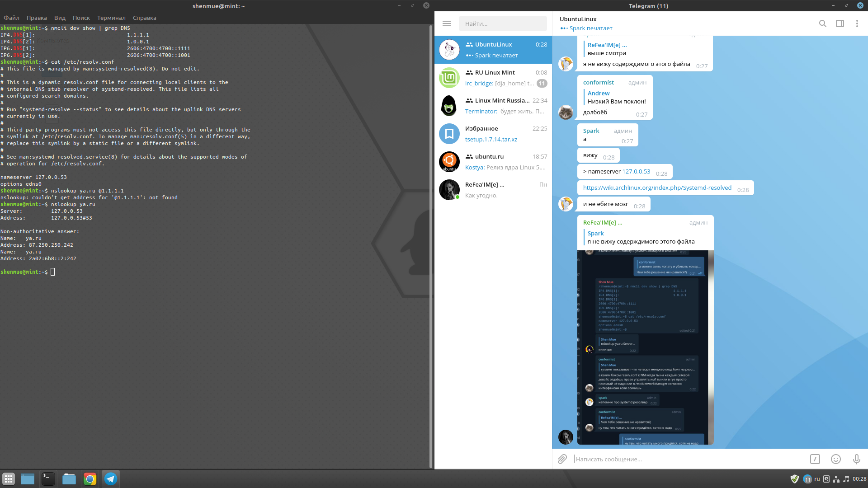Open ubuntu.ru chat avatar
The height and width of the screenshot is (488, 868).
point(449,162)
